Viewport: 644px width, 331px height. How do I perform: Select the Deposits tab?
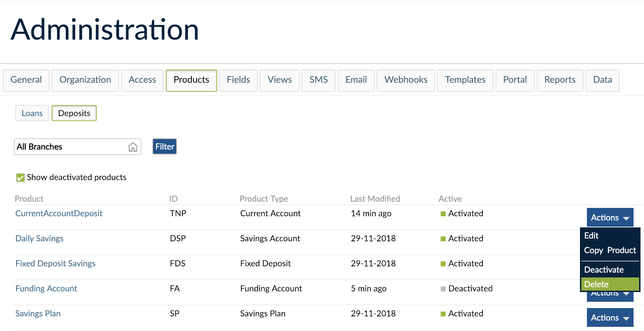[74, 113]
